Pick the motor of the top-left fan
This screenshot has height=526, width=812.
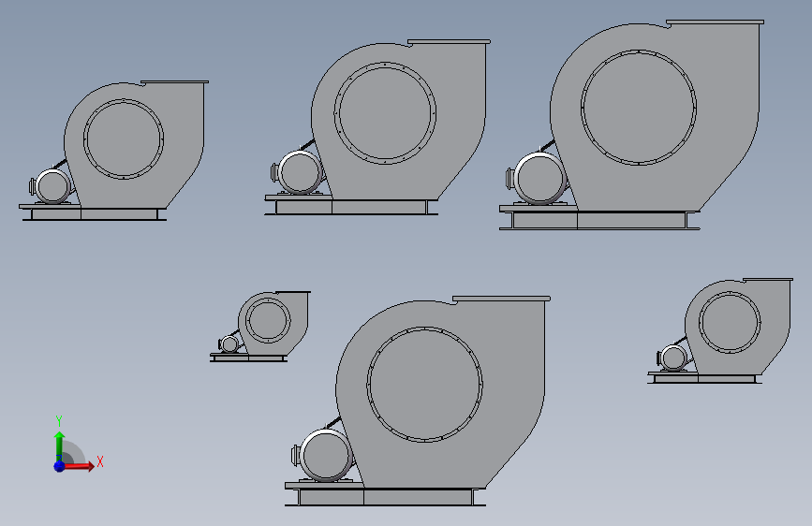52,186
